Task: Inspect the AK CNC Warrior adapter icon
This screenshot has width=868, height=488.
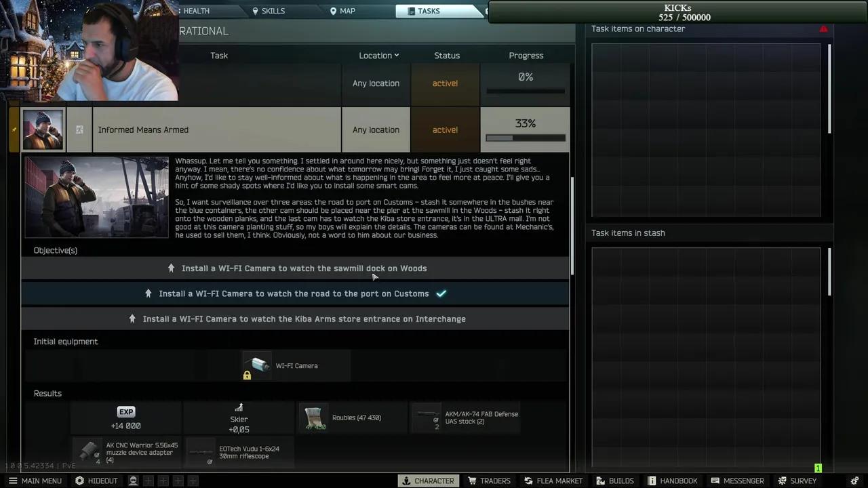Action: pos(88,452)
